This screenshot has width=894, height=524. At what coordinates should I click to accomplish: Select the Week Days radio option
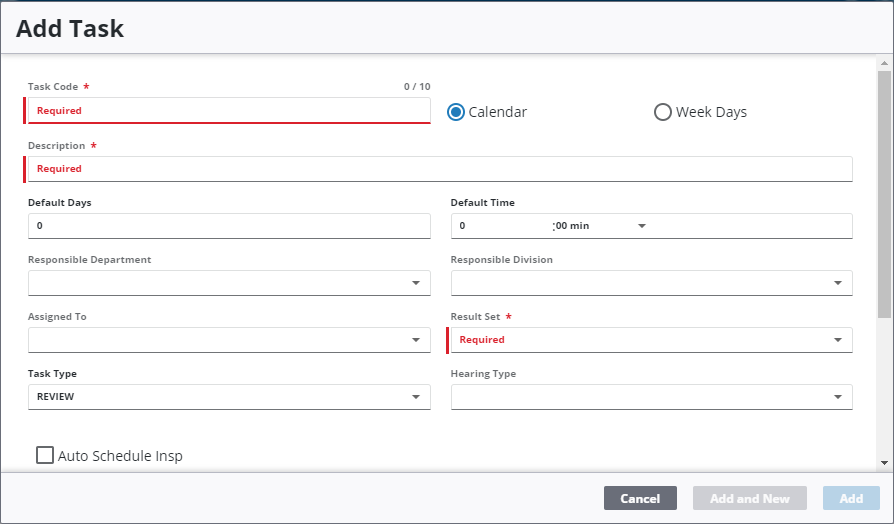click(662, 112)
